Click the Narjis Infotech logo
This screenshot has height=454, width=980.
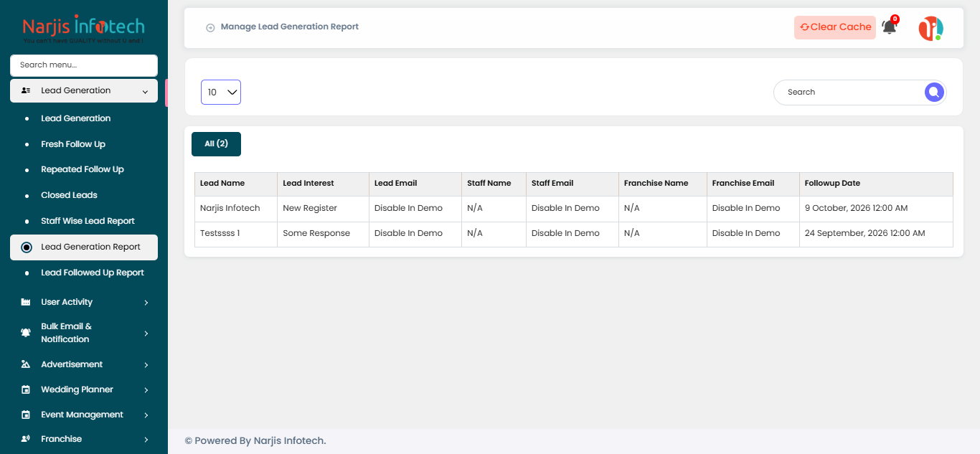(84, 30)
